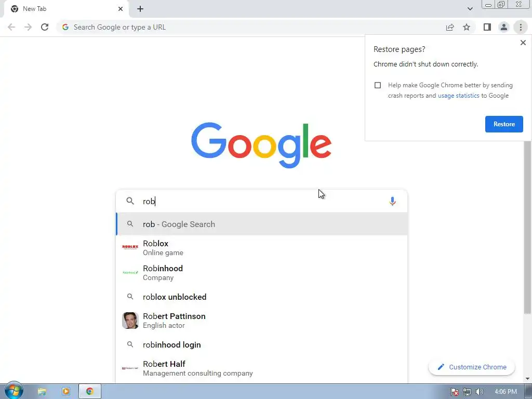
Task: Choose the Robinhood Company suggestion
Action: click(x=261, y=273)
